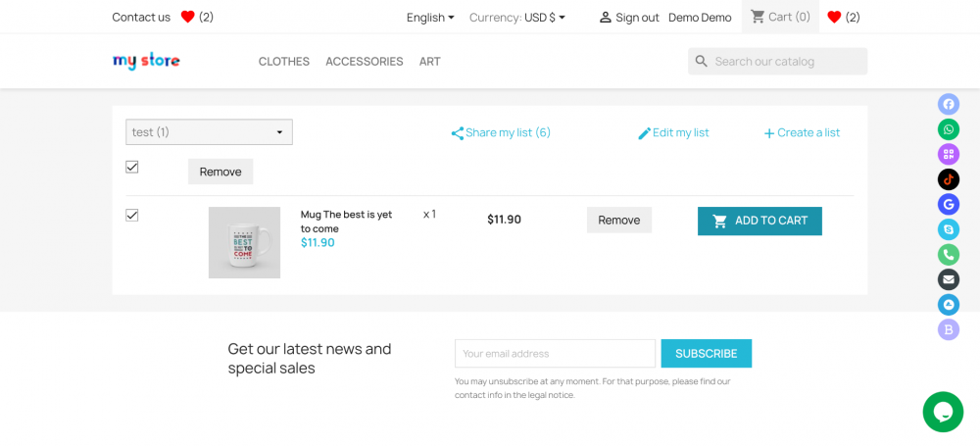Open the WhatsApp contact icon

948,129
